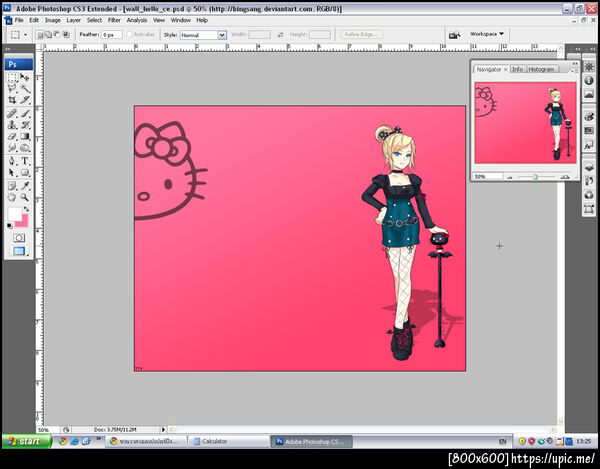Image resolution: width=600 pixels, height=469 pixels.
Task: Swap foreground and background colors
Action: point(26,209)
